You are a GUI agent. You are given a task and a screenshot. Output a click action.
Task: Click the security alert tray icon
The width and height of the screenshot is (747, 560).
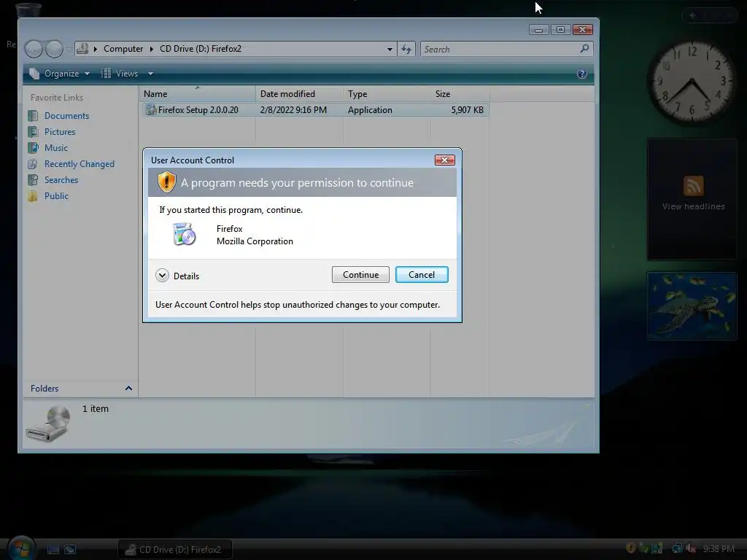point(631,548)
